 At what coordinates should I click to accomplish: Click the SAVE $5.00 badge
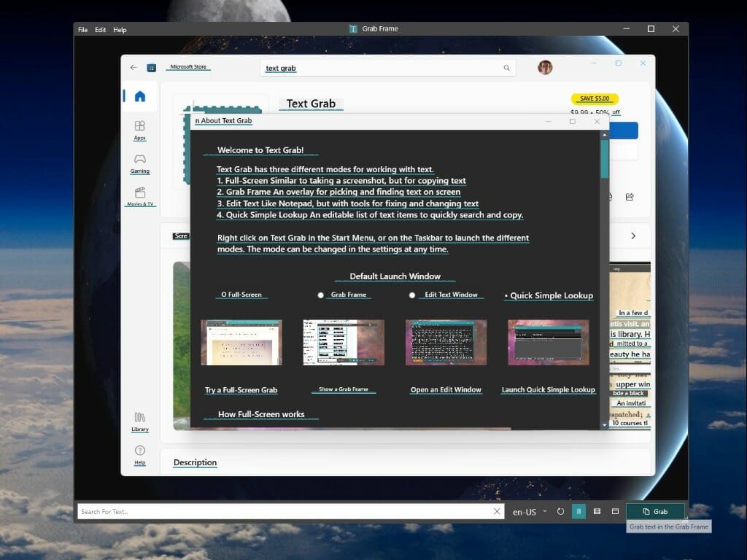tap(595, 98)
